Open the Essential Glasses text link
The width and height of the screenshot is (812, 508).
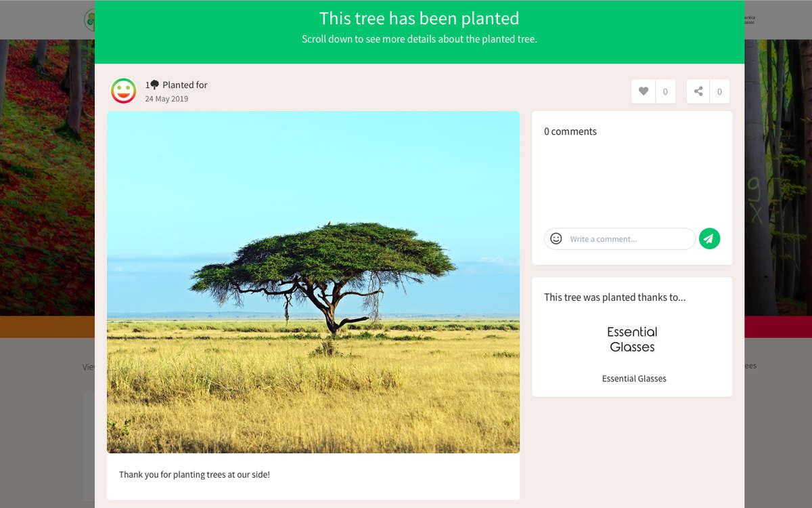634,379
